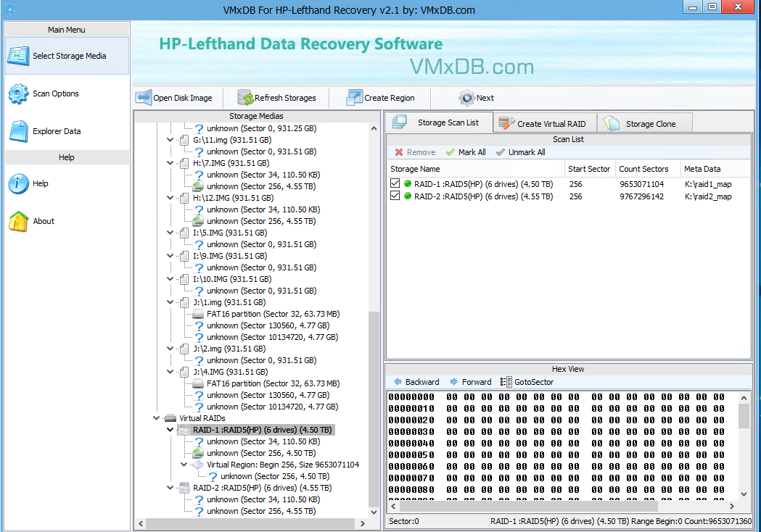This screenshot has width=761, height=532.
Task: Collapse the H:\7.IMG tree node
Action: [170, 163]
